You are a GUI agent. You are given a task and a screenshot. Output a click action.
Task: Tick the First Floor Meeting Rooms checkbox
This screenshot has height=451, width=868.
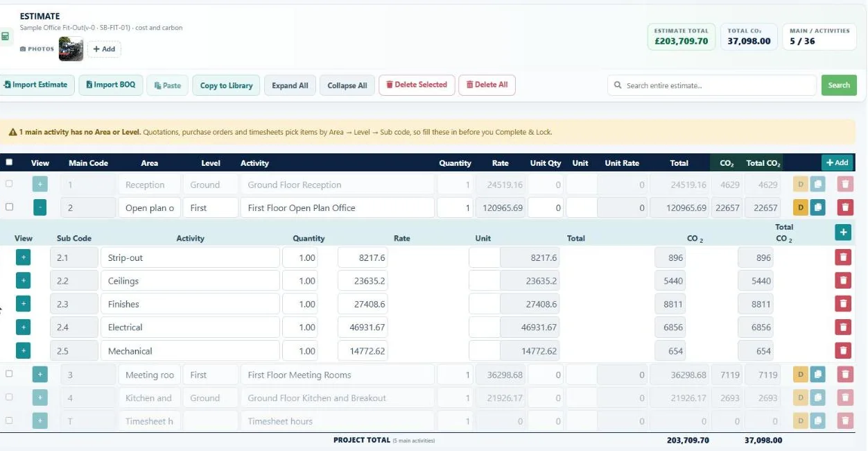(x=9, y=374)
